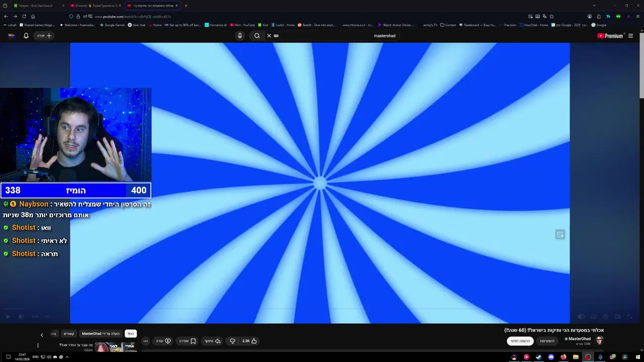Mute the video player volume
The width and height of the screenshot is (644, 362).
click(21, 316)
